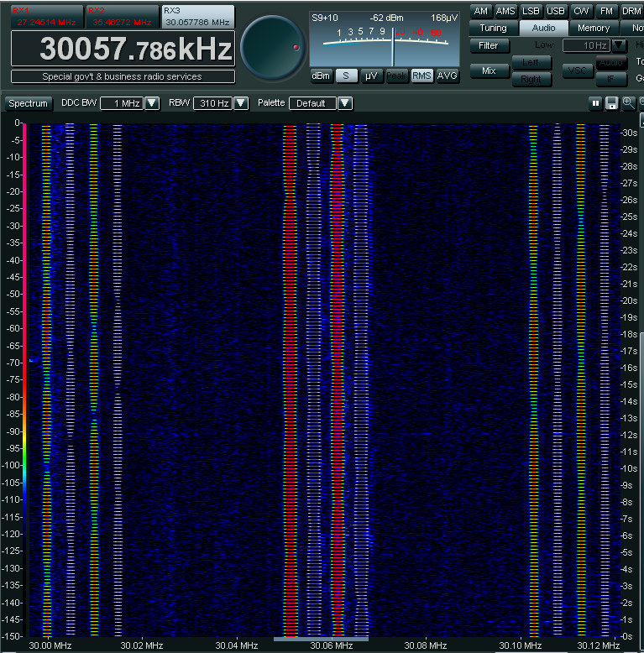644x653 pixels.
Task: Click the DDC BW 1 MHz field
Action: pyautogui.click(x=122, y=103)
